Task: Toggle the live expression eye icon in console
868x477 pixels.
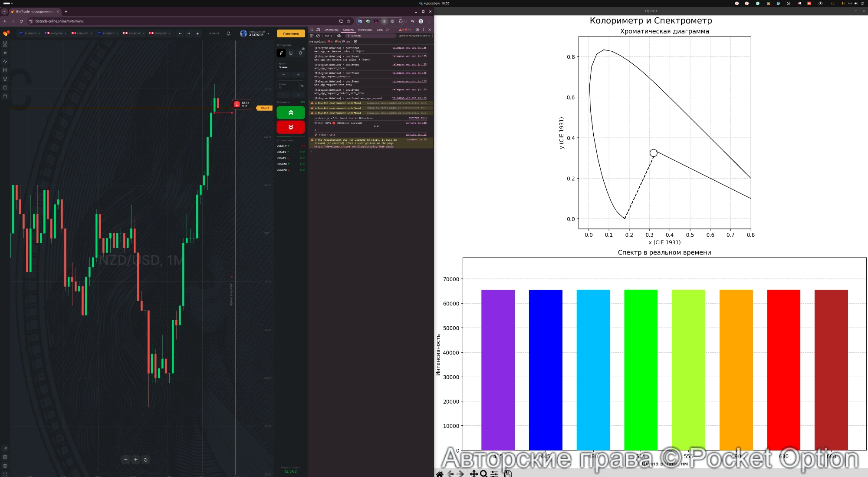Action: (x=339, y=36)
